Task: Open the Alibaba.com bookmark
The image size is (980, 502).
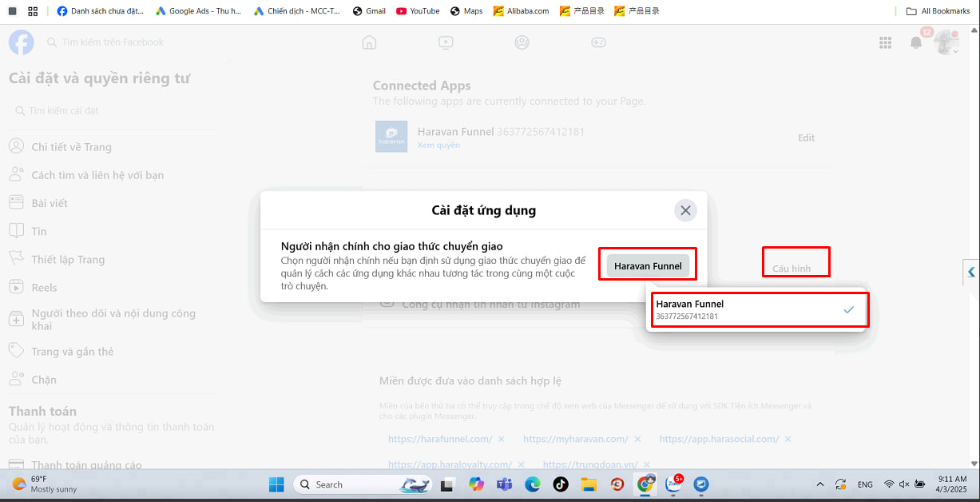Action: pos(521,11)
